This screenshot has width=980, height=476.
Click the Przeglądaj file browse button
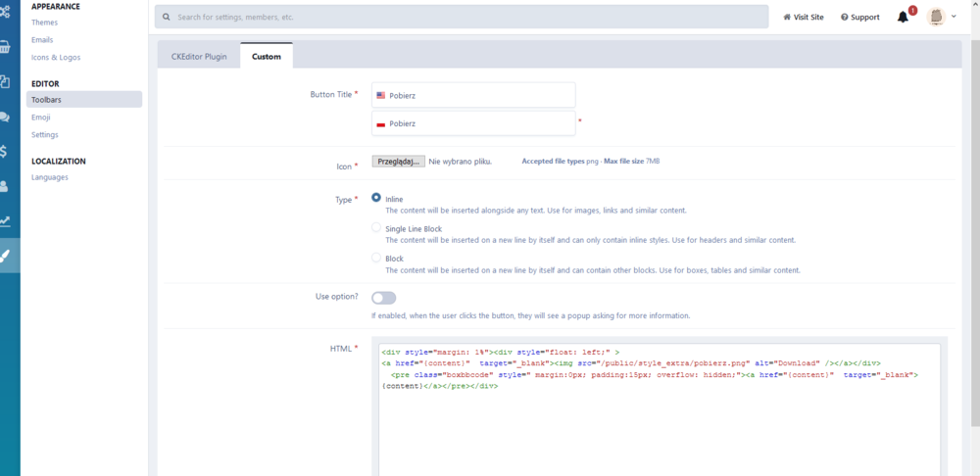click(398, 162)
